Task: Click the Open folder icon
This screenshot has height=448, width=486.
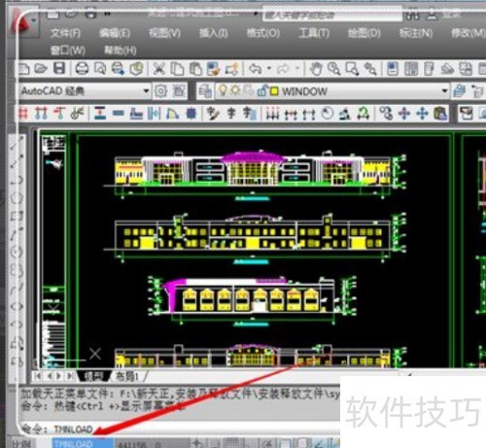Action: (x=41, y=68)
